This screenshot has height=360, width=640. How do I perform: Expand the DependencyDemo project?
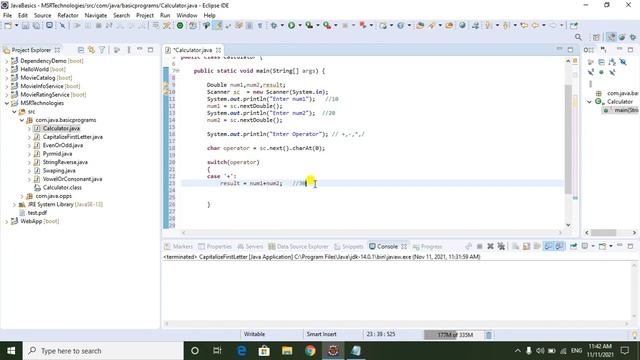[7, 61]
